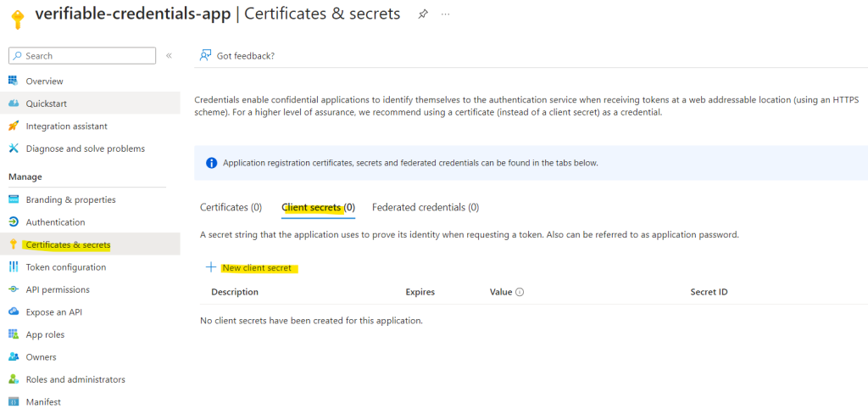Viewport: 868px width, 409px height.
Task: Open Token configuration
Action: pyautogui.click(x=66, y=267)
